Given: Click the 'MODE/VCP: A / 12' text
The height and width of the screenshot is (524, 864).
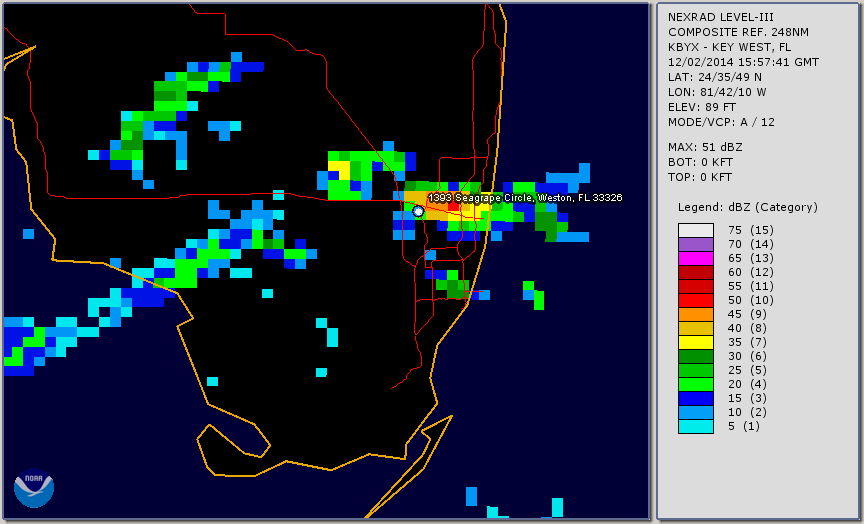Looking at the screenshot, I should 721,122.
